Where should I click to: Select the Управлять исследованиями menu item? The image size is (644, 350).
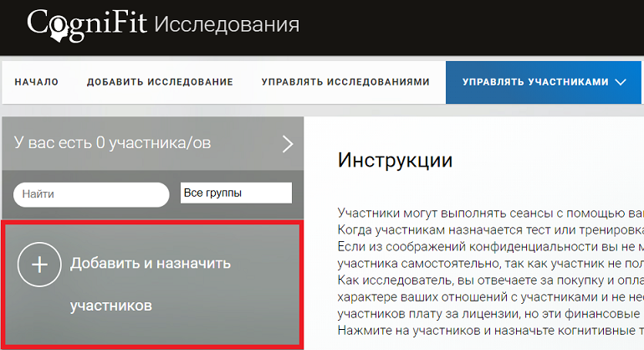click(x=345, y=82)
